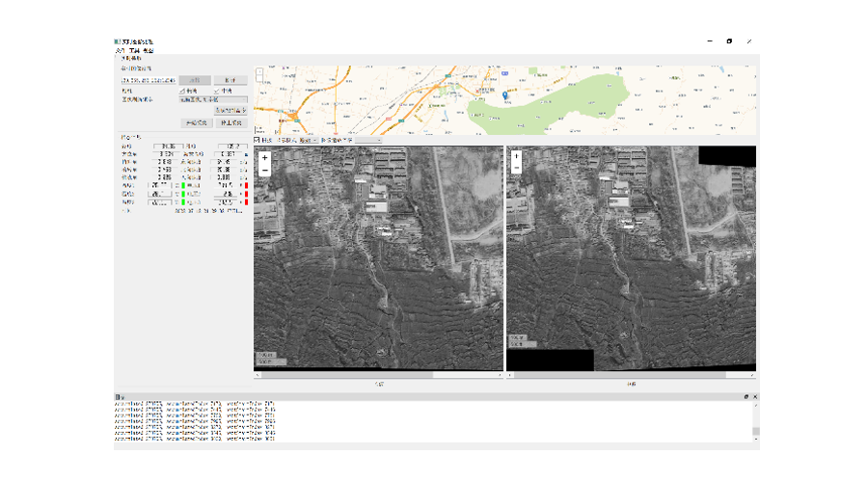Open the rightmost menu in the menu bar
Screen dimensions: 868x482
[x=148, y=50]
